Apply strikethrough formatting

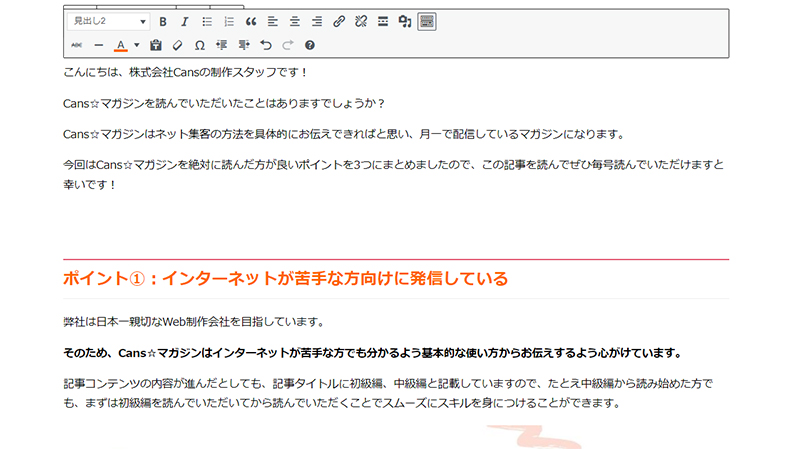click(x=77, y=45)
